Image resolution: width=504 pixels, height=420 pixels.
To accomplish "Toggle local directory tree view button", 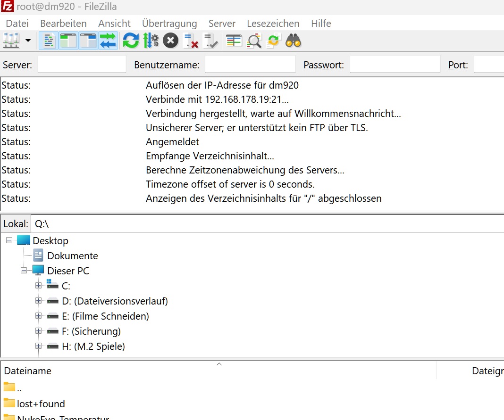I will [x=68, y=41].
